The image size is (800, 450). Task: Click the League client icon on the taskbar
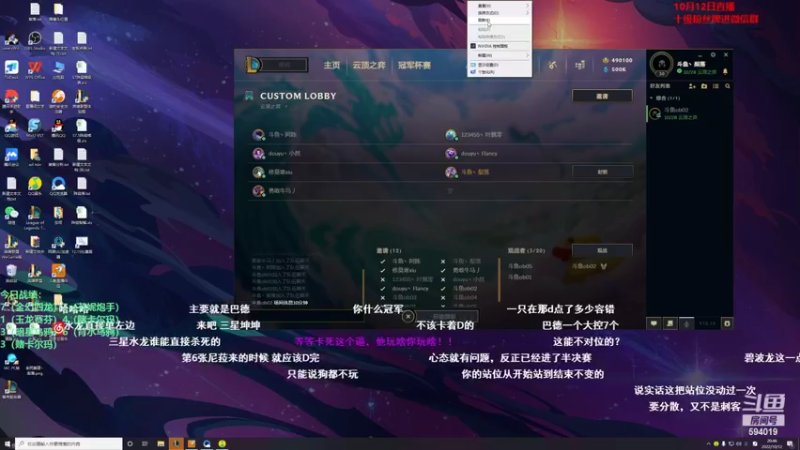[176, 444]
